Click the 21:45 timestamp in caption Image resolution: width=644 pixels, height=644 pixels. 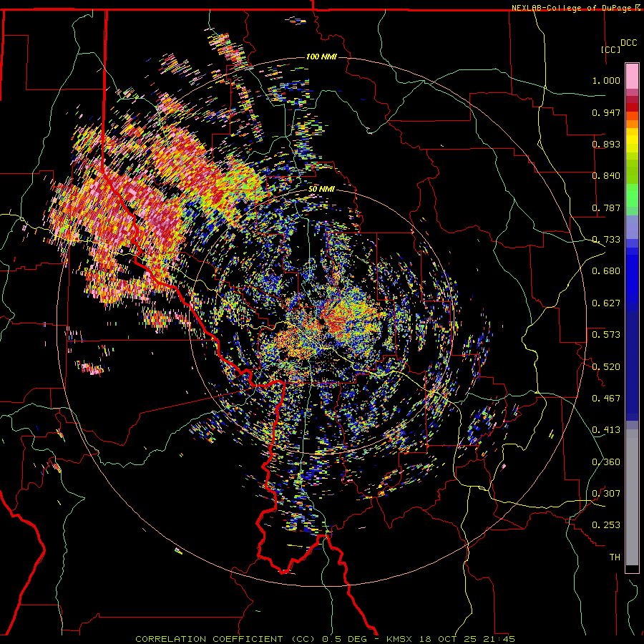point(501,639)
